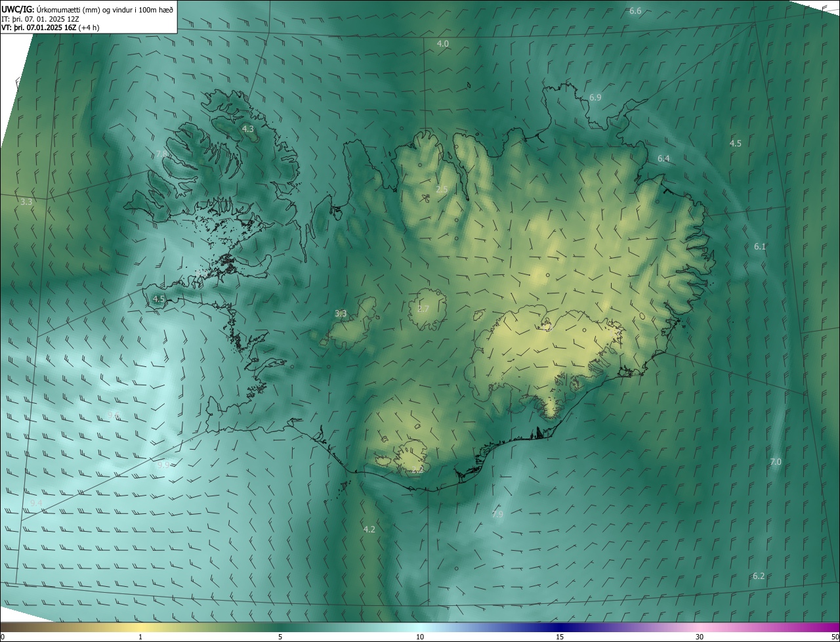Click the 6.2 value label
The height and width of the screenshot is (642, 840).
pos(759,576)
